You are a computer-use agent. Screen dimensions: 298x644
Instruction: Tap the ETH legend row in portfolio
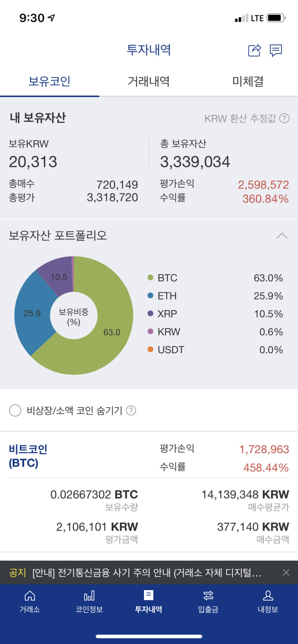pyautogui.click(x=215, y=296)
